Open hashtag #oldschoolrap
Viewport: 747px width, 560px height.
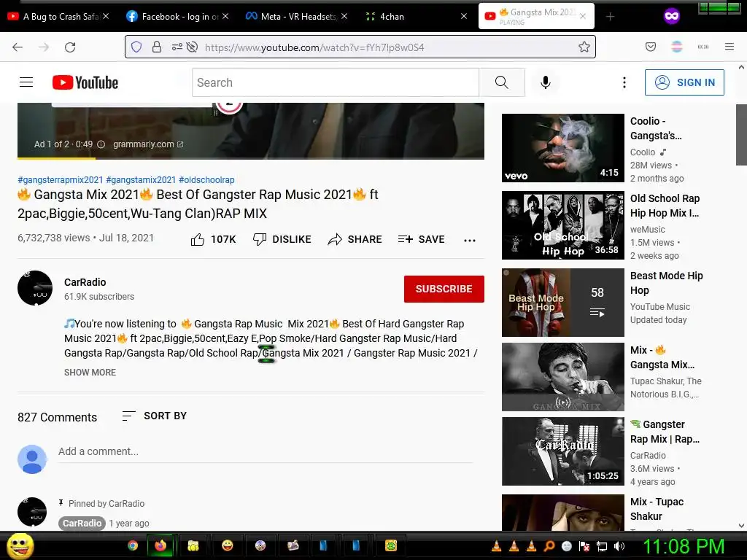(x=206, y=180)
